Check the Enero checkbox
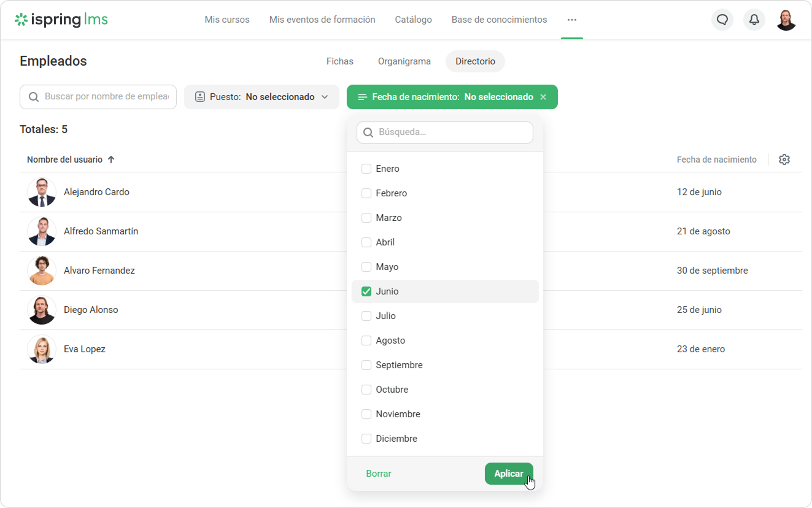 (366, 169)
